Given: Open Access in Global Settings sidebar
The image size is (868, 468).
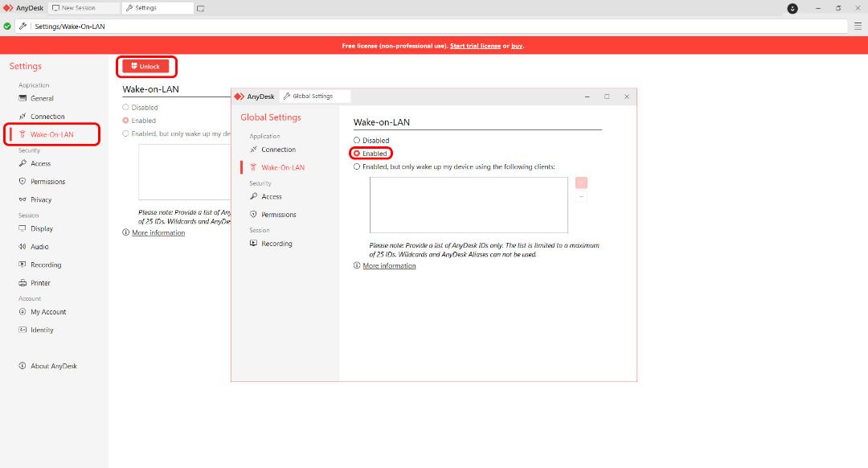Looking at the screenshot, I should coord(272,197).
